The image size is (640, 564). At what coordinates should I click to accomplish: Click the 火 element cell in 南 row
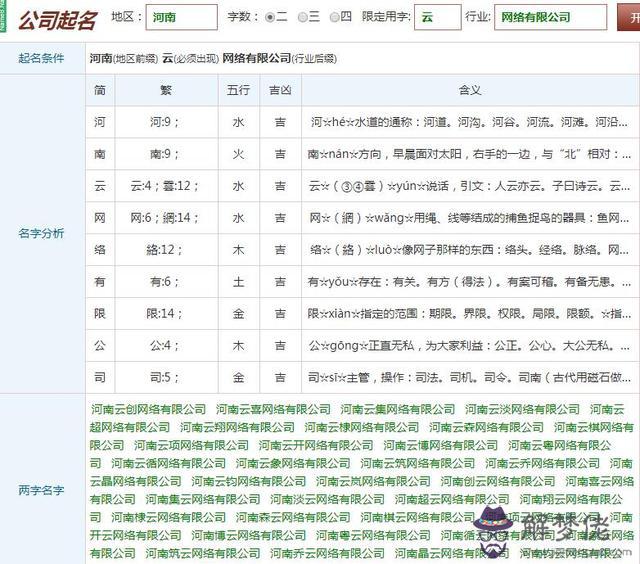[238, 154]
